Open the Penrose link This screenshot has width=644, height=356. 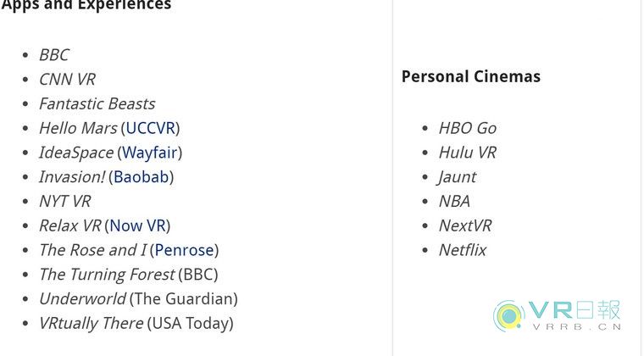point(184,250)
